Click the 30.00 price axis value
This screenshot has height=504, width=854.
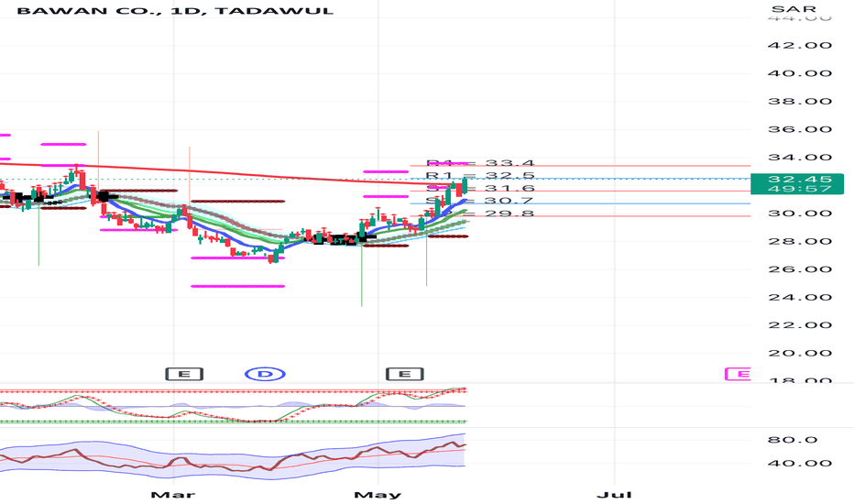coord(800,213)
